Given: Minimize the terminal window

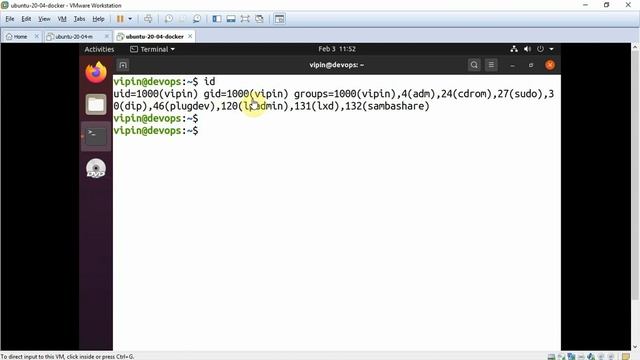Looking at the screenshot, I should pos(512,65).
